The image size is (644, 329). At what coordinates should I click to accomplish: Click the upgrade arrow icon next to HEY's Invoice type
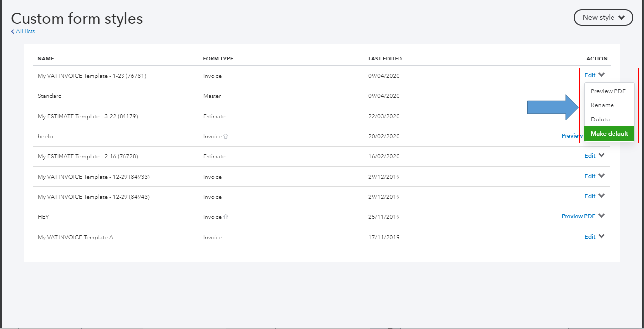(226, 216)
